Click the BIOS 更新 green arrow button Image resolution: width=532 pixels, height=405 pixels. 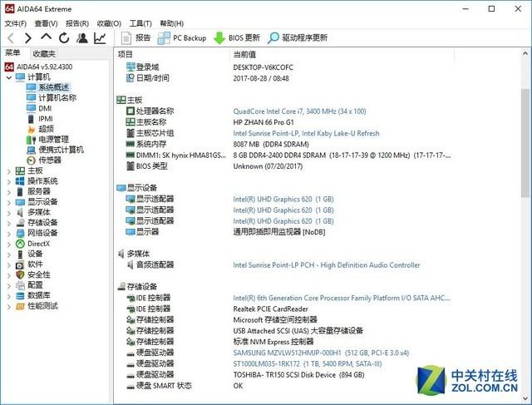pyautogui.click(x=236, y=38)
